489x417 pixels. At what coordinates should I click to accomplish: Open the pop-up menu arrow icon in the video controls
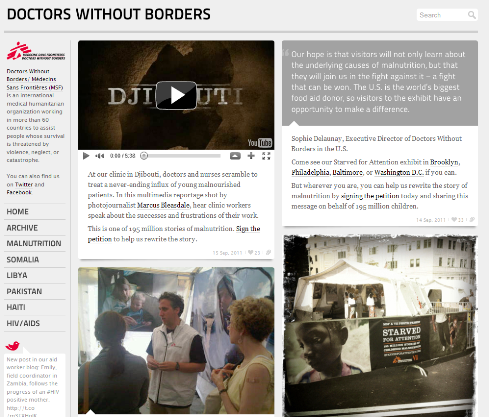pyautogui.click(x=235, y=156)
